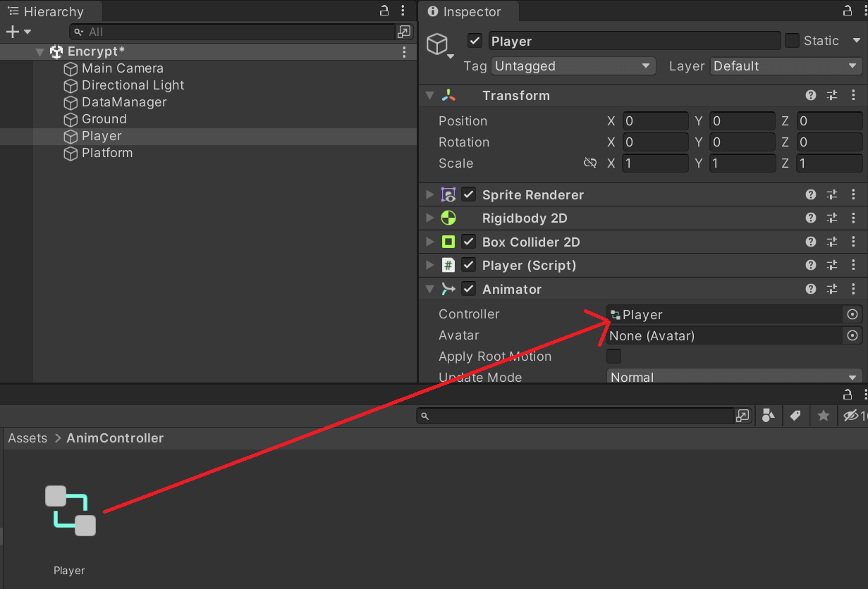This screenshot has height=589, width=868.
Task: Open Transform preset settings icon
Action: coord(832,95)
